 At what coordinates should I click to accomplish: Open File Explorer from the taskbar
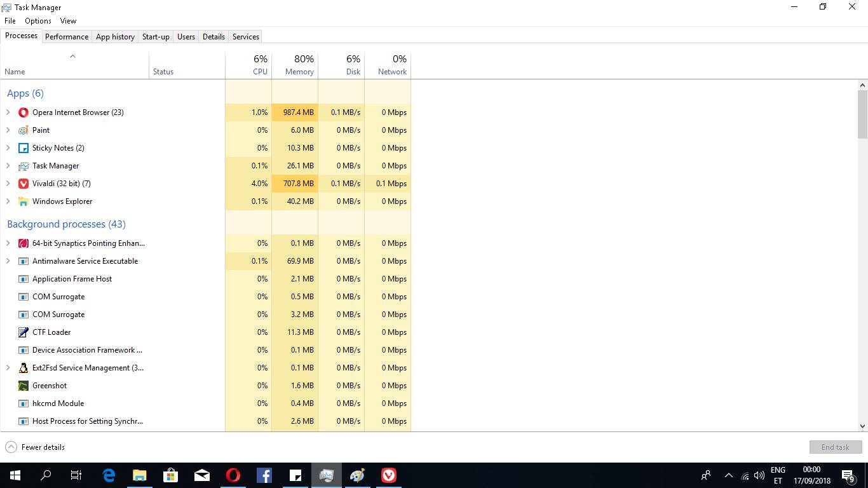point(140,475)
